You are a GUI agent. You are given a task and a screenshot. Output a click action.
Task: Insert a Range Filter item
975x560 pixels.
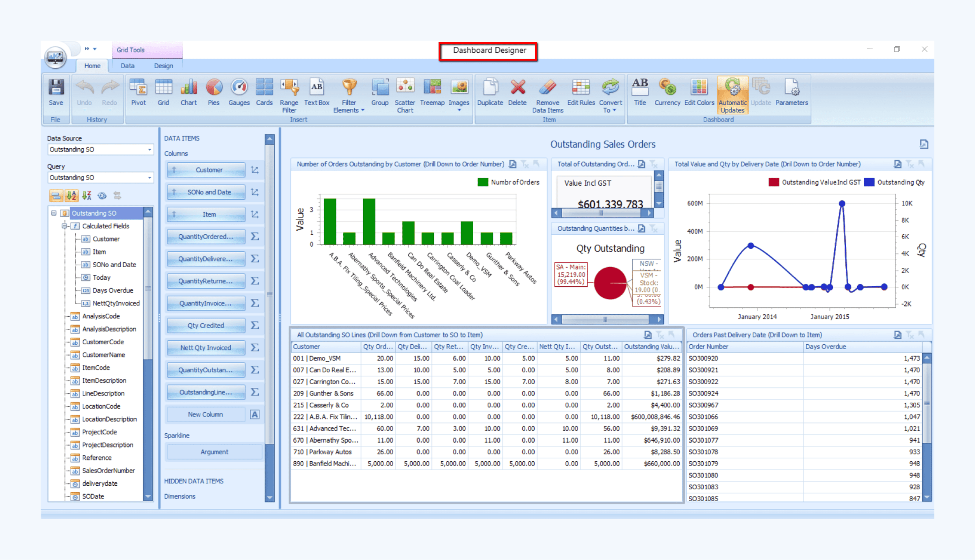point(289,96)
